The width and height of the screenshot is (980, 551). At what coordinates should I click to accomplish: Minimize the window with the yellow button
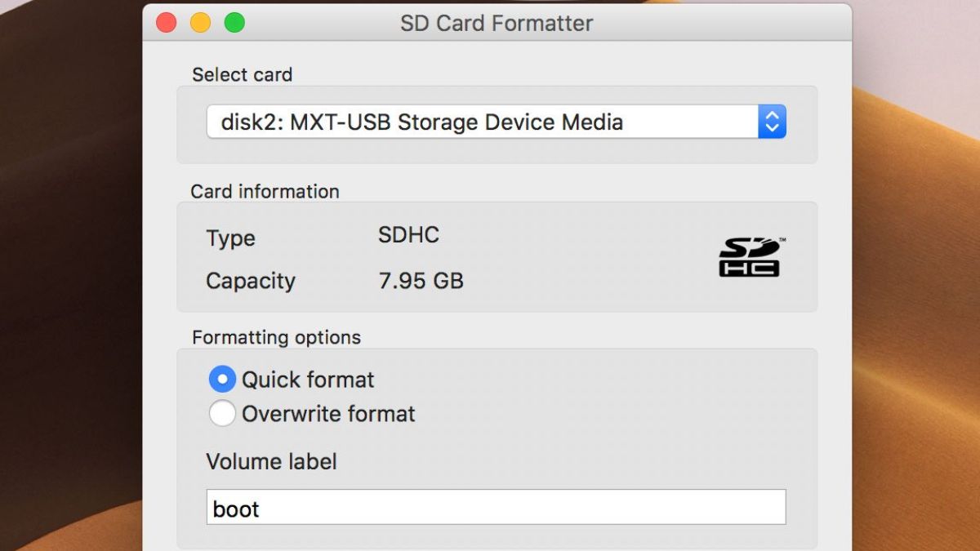(x=200, y=23)
